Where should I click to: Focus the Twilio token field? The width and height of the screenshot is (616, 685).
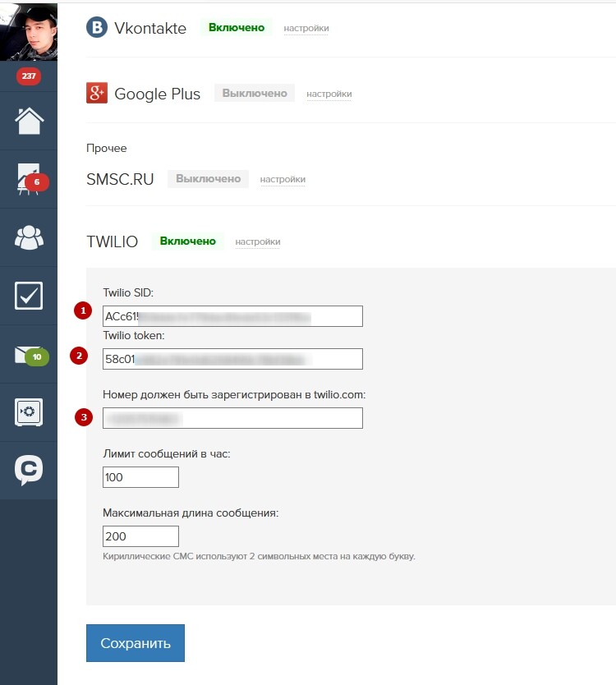coord(233,359)
